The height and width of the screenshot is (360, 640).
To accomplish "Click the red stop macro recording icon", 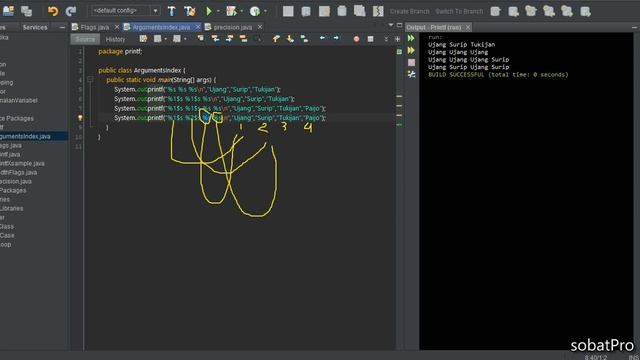I will tap(356, 39).
